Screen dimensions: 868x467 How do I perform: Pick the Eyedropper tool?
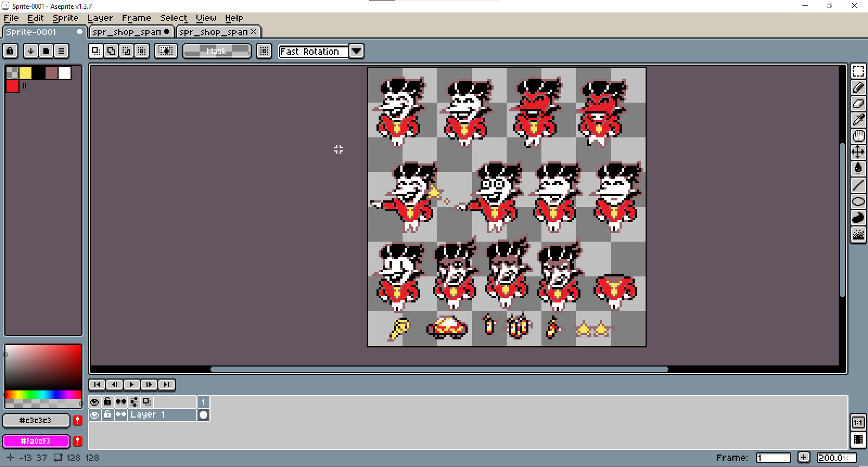[858, 120]
